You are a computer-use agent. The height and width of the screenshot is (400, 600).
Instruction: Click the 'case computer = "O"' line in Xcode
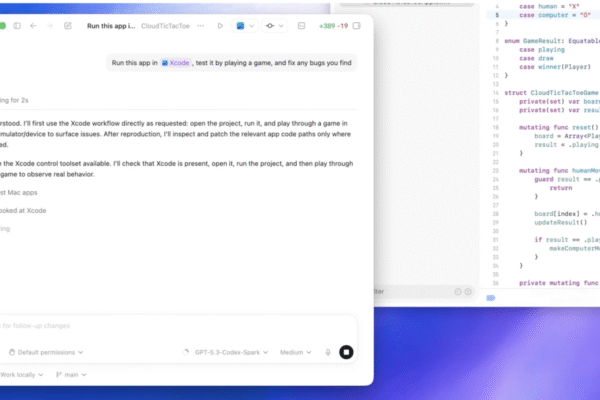555,15
